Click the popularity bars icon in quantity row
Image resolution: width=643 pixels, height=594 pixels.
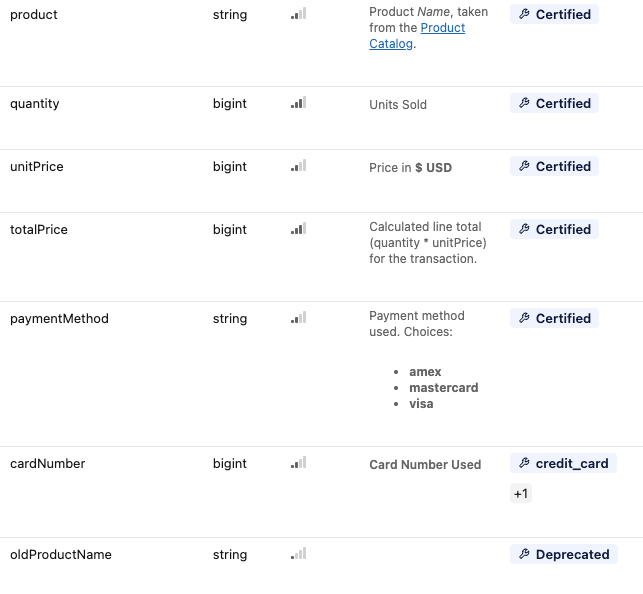pyautogui.click(x=299, y=102)
